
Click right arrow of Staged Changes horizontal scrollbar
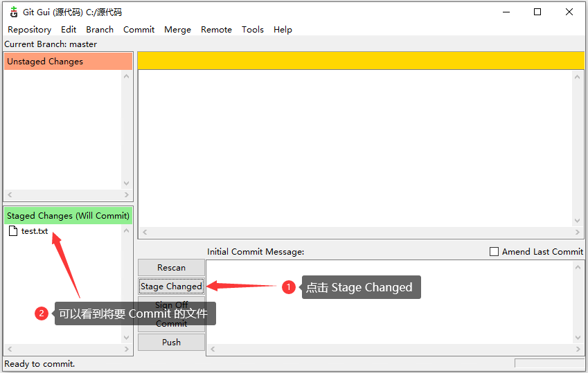click(126, 349)
